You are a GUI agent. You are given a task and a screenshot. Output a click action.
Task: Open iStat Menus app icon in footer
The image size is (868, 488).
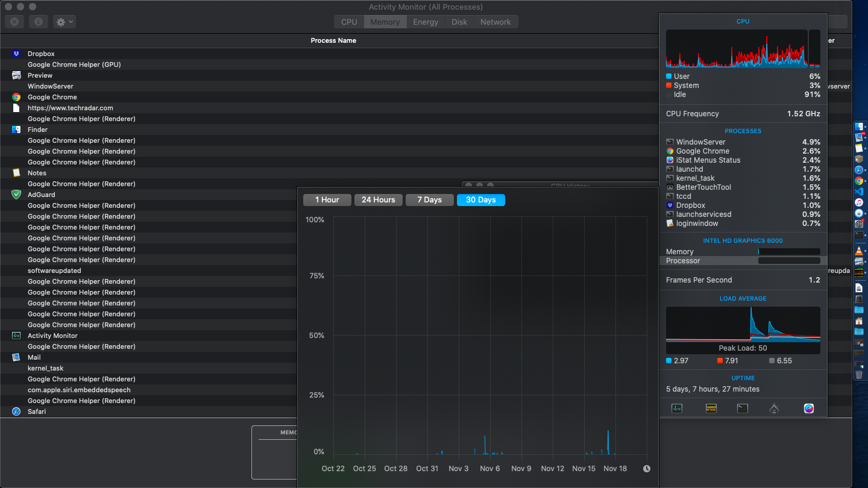point(809,408)
